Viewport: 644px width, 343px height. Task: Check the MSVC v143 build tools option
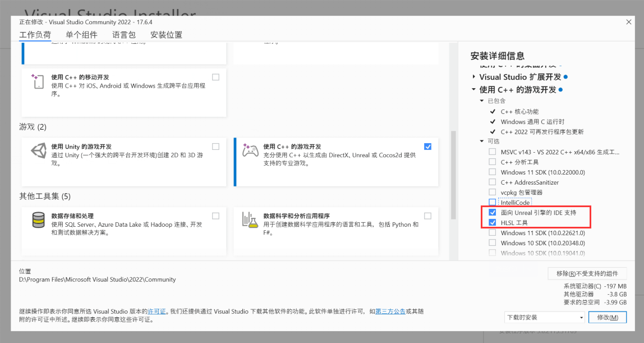coord(492,152)
